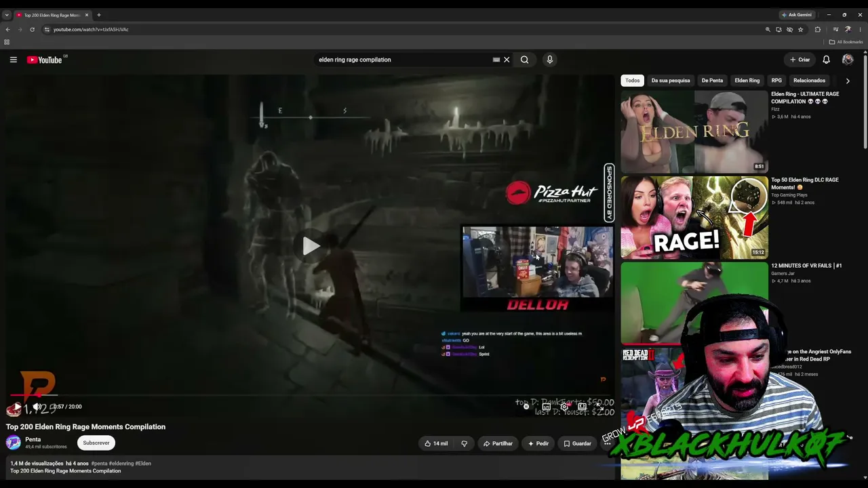The width and height of the screenshot is (868, 488).
Task: Click the browser address bar URL
Action: tap(91, 29)
